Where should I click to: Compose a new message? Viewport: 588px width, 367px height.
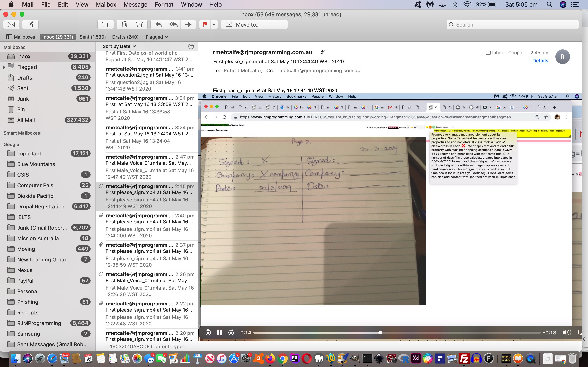(x=30, y=24)
